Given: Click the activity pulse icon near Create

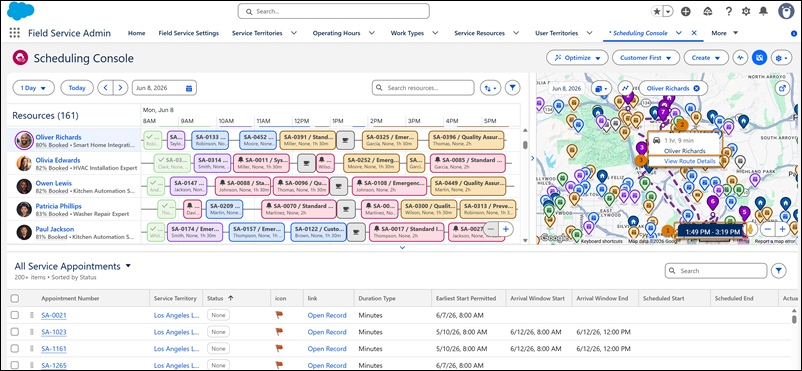Looking at the screenshot, I should coord(740,58).
